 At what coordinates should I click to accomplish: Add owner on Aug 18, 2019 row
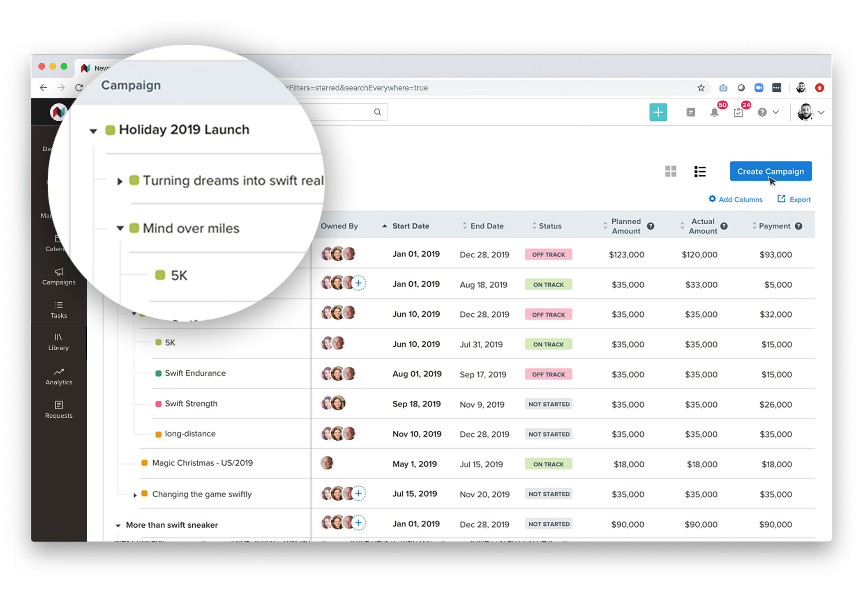[359, 283]
